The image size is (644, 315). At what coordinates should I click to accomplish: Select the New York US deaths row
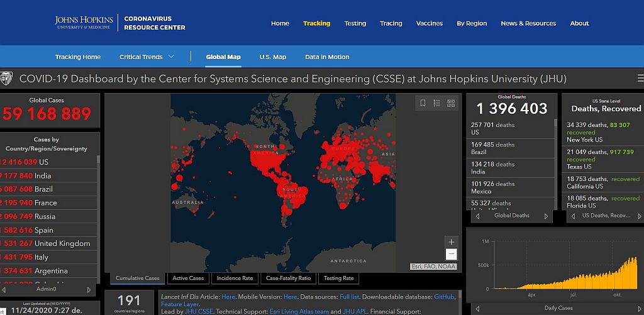tap(604, 132)
